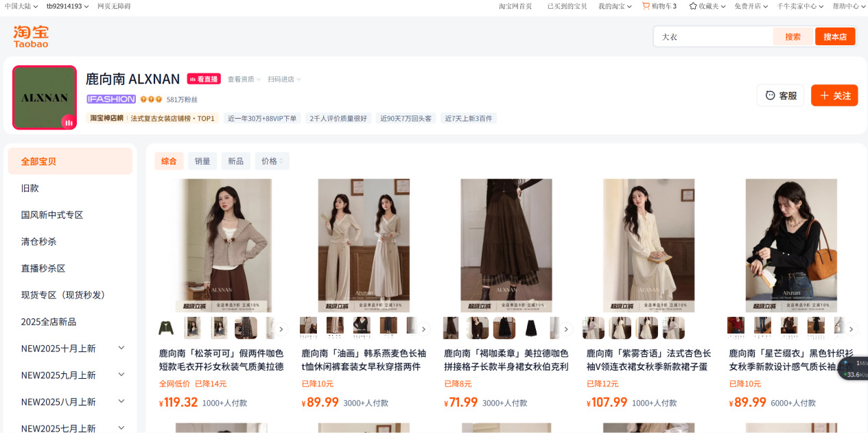
Task: Open the 褐咖柔章 skirt product image
Action: click(506, 246)
